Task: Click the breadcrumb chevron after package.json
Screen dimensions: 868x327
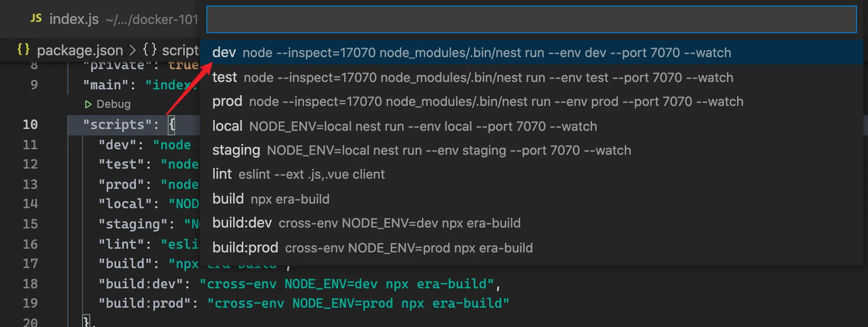Action: (133, 50)
